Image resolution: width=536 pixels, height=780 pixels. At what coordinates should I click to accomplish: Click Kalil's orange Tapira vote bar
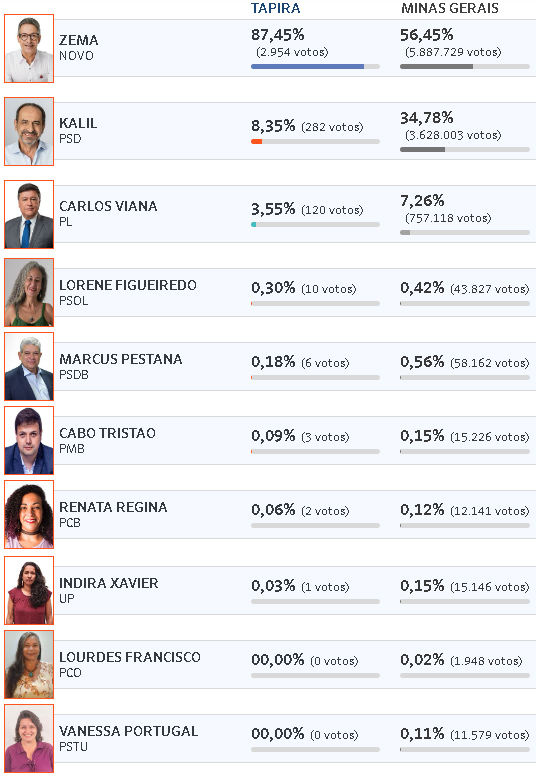(x=256, y=141)
